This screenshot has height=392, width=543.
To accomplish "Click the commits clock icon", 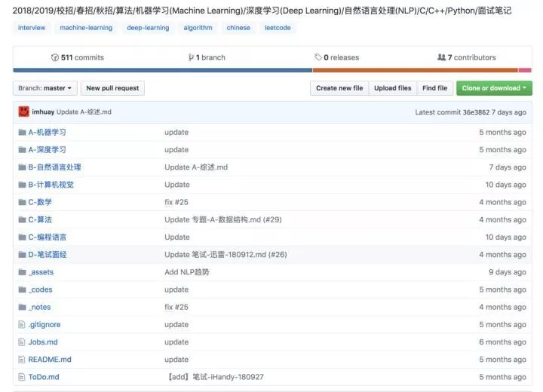I will (55, 57).
